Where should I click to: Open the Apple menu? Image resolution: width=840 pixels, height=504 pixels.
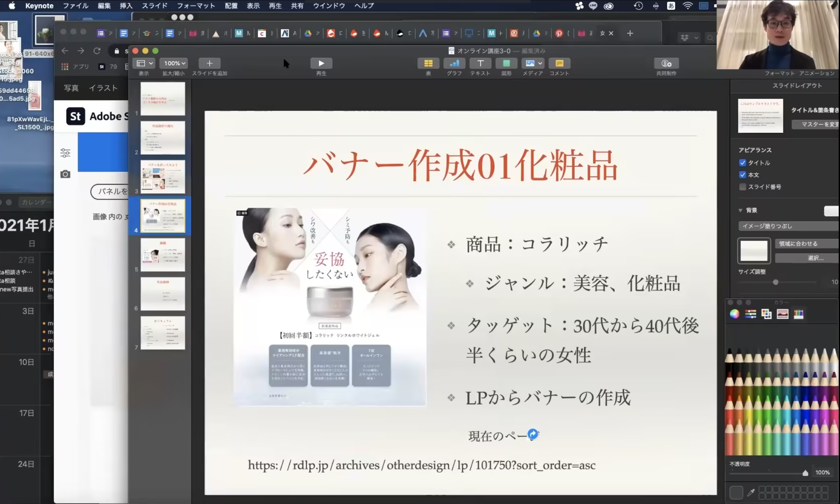(x=12, y=6)
